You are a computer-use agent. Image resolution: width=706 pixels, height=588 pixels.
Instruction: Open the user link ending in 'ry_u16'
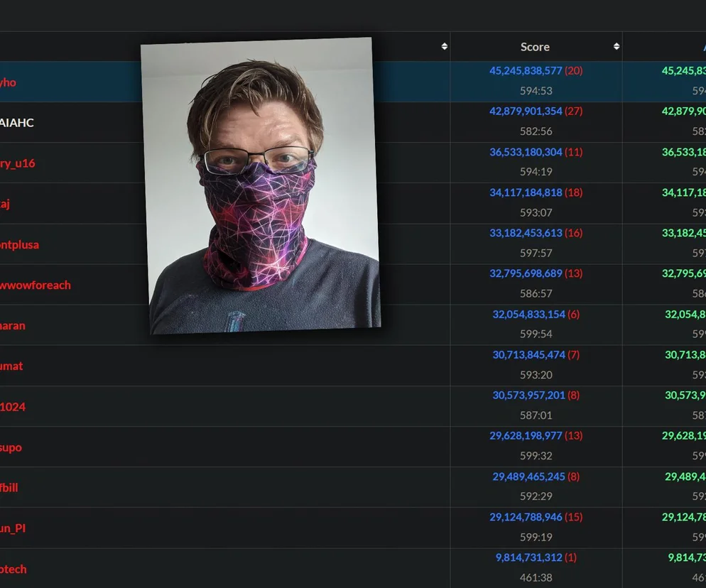click(18, 163)
